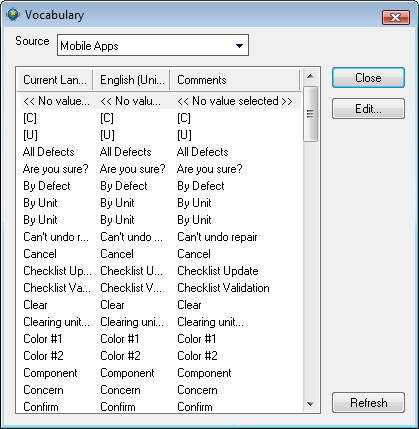
Task: Select the '<< No value selected >>' row
Action: pos(161,101)
